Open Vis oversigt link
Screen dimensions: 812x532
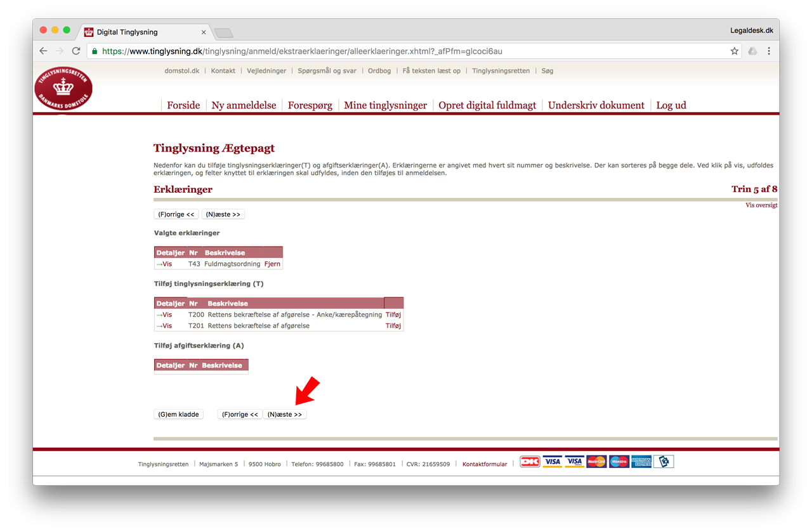click(761, 205)
